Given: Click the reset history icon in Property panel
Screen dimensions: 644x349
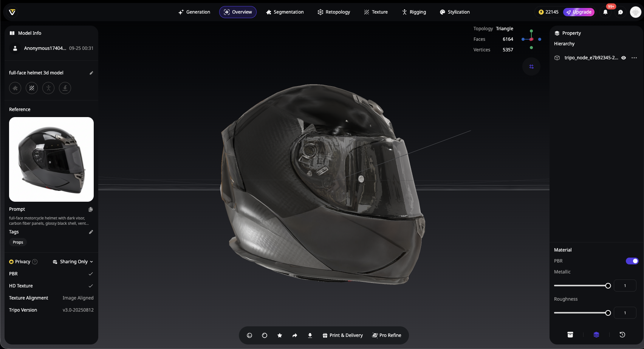Looking at the screenshot, I should coord(622,335).
